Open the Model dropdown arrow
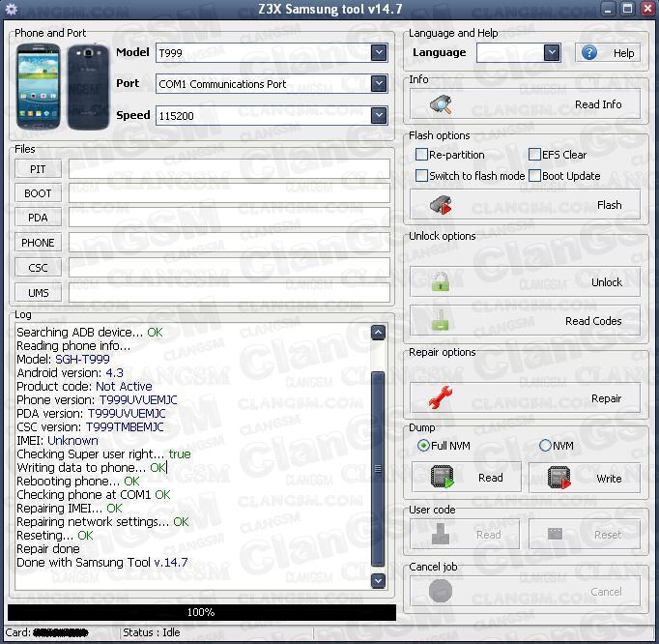This screenshot has height=644, width=659. point(379,52)
